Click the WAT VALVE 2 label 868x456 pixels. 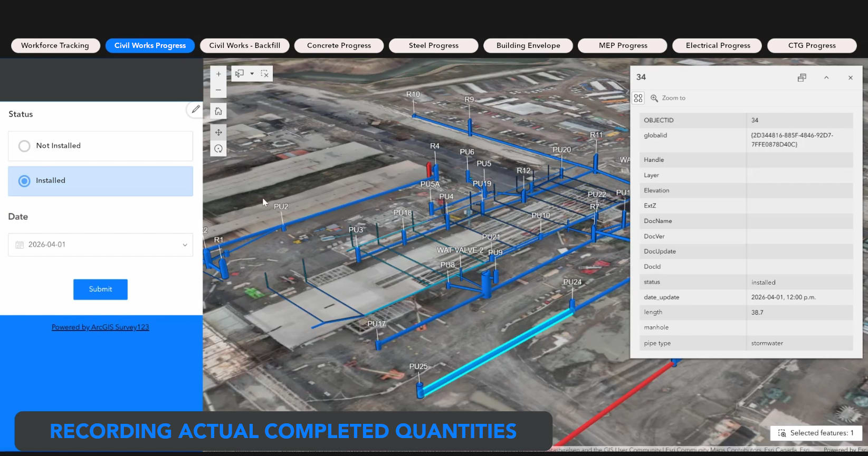pos(460,250)
